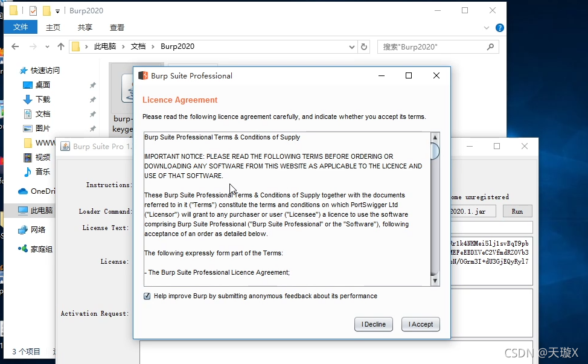Click the I Accept button
Viewport: 588px width, 364px height.
click(421, 324)
